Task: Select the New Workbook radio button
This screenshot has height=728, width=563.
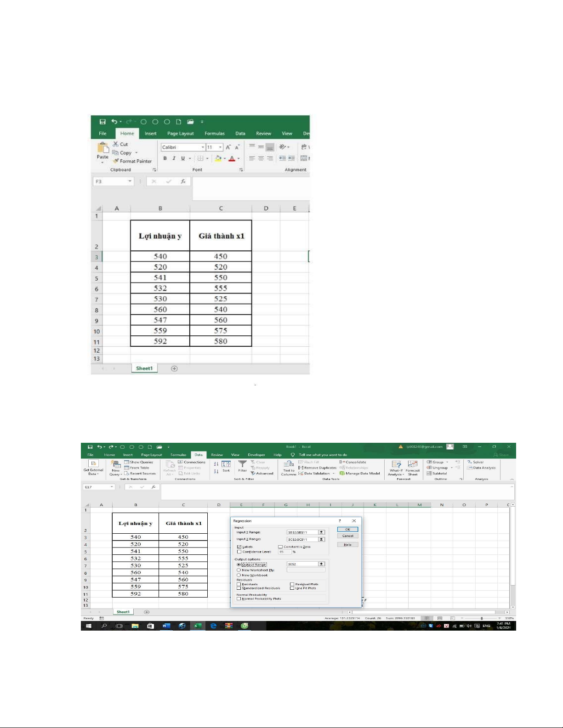Action: (239, 575)
